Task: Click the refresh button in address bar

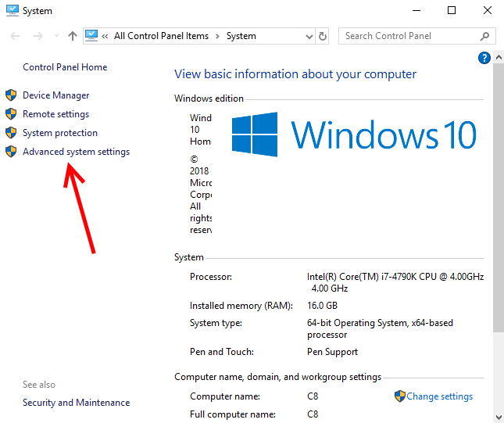Action: pos(323,36)
